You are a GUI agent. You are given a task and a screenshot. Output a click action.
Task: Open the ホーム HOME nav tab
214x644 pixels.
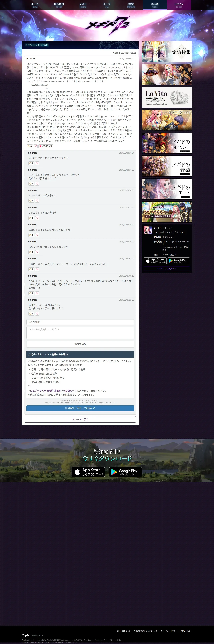(x=35, y=5)
